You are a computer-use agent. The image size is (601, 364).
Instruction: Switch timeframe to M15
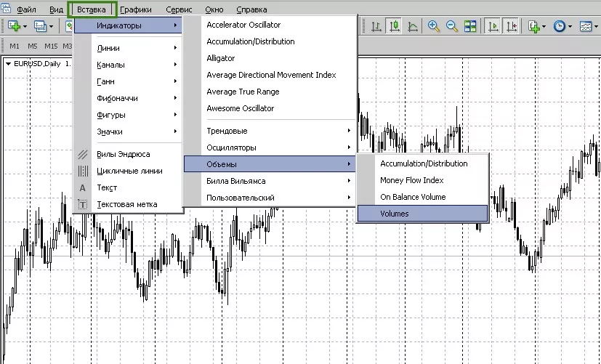pyautogui.click(x=51, y=46)
